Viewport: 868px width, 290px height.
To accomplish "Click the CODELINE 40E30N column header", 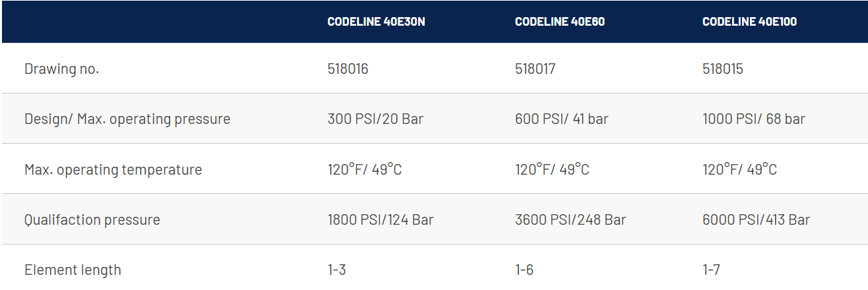I will pyautogui.click(x=376, y=22).
